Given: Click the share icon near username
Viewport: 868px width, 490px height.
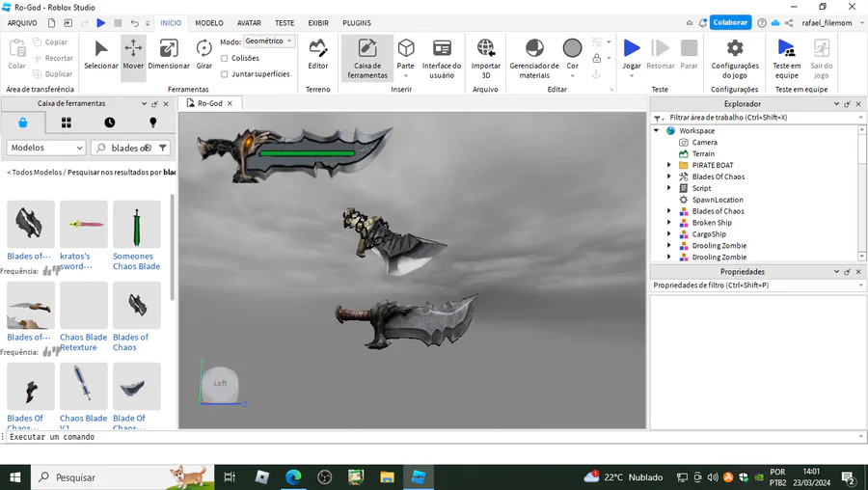Looking at the screenshot, I should click(789, 23).
